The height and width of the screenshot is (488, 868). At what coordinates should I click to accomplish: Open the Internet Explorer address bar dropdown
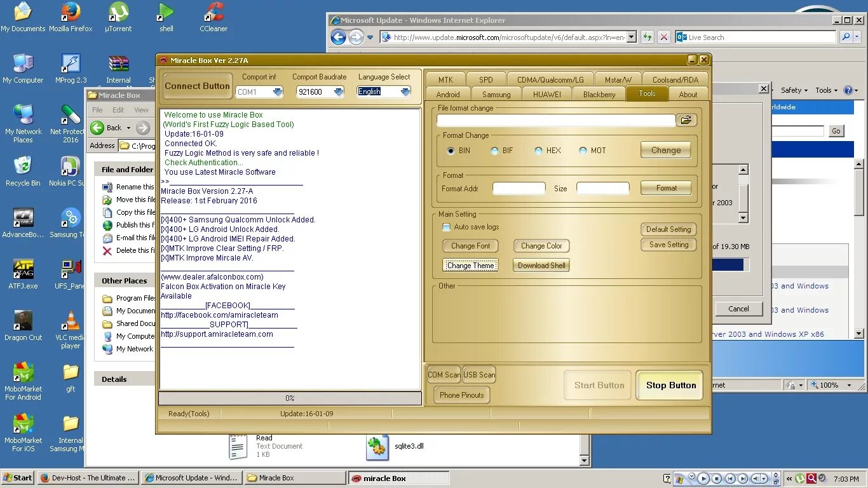coord(631,37)
